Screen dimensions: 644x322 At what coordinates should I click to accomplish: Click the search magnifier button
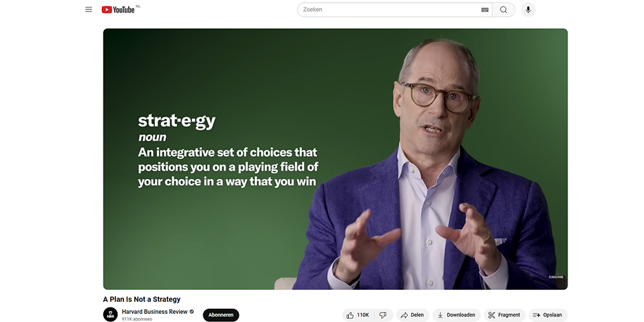tap(504, 10)
